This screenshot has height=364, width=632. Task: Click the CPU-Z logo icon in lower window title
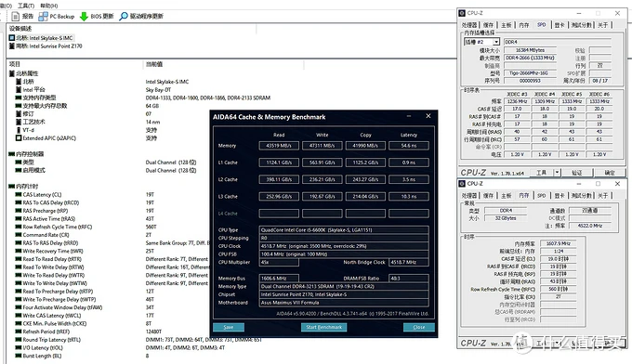coord(462,184)
